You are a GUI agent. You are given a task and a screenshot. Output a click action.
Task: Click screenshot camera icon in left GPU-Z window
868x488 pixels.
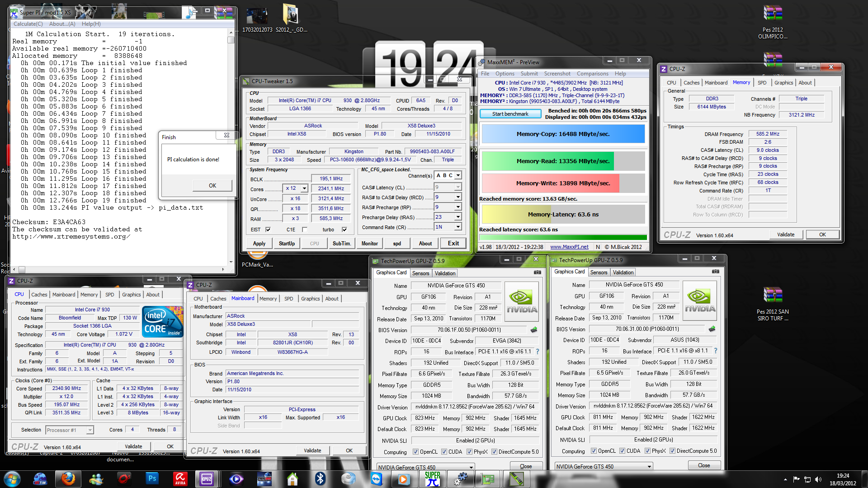pyautogui.click(x=537, y=272)
